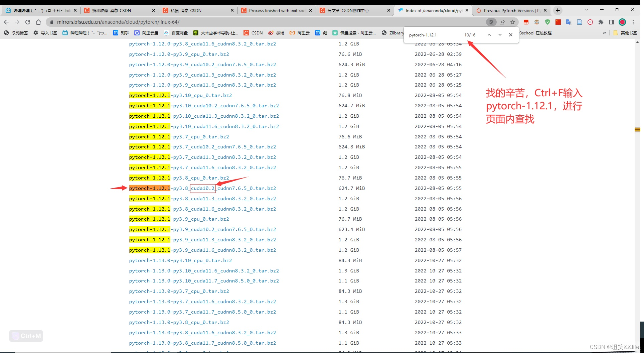Switch to the 哔哩哔哩 tab
This screenshot has height=353, width=644.
41,10
